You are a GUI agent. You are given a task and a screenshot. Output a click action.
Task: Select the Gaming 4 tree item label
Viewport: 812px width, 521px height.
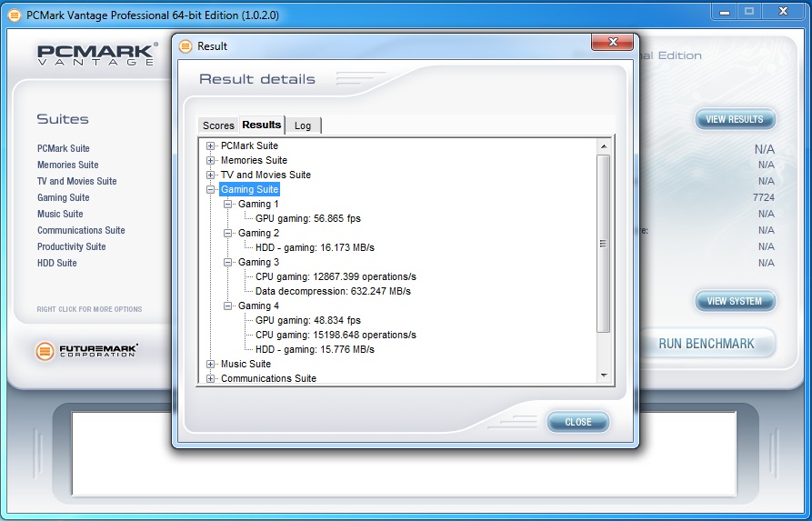point(258,306)
